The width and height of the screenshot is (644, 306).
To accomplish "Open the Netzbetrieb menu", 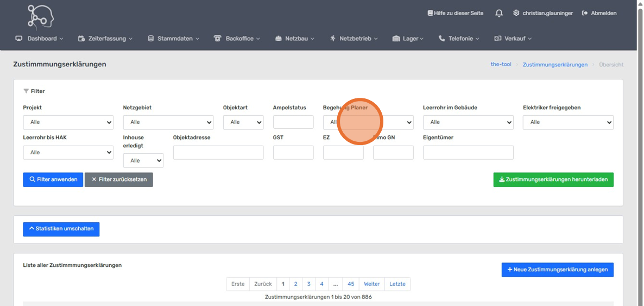I will (353, 39).
